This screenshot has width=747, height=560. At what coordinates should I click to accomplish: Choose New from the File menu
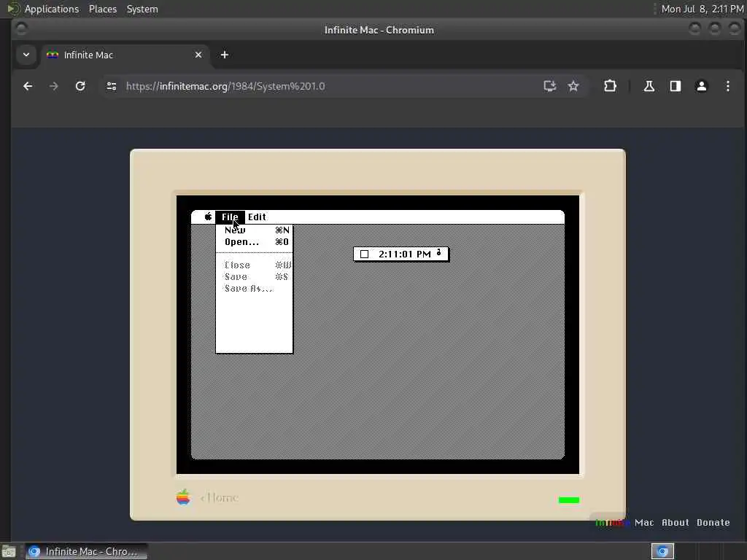pyautogui.click(x=255, y=230)
